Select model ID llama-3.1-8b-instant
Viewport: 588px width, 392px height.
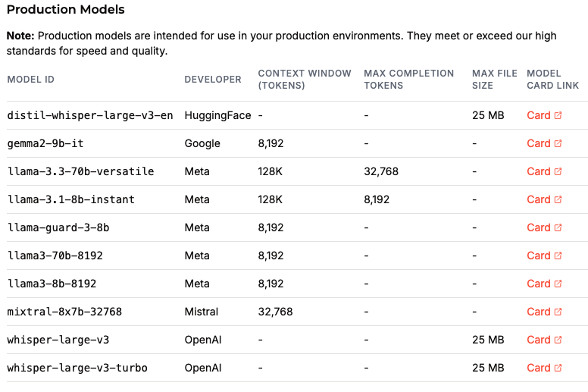tap(71, 199)
